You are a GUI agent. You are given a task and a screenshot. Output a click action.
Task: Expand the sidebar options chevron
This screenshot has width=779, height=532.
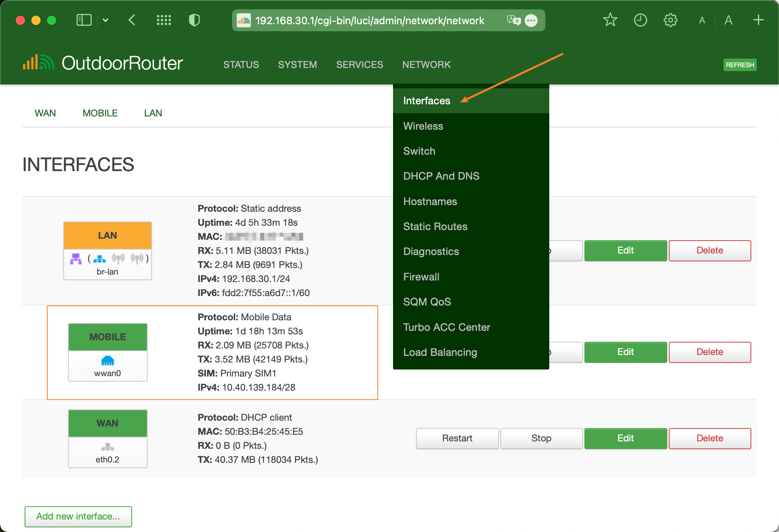pyautogui.click(x=105, y=20)
